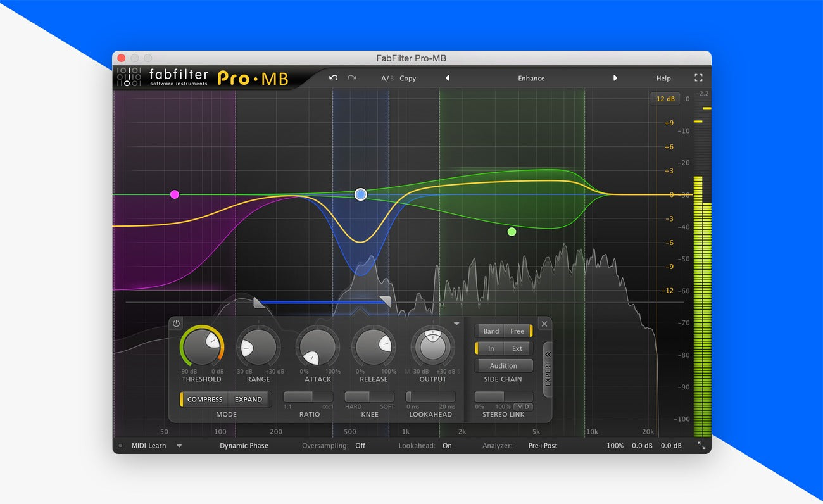Toggle the A/B comparison switch
Viewport: 823px width, 504px height.
(x=387, y=79)
